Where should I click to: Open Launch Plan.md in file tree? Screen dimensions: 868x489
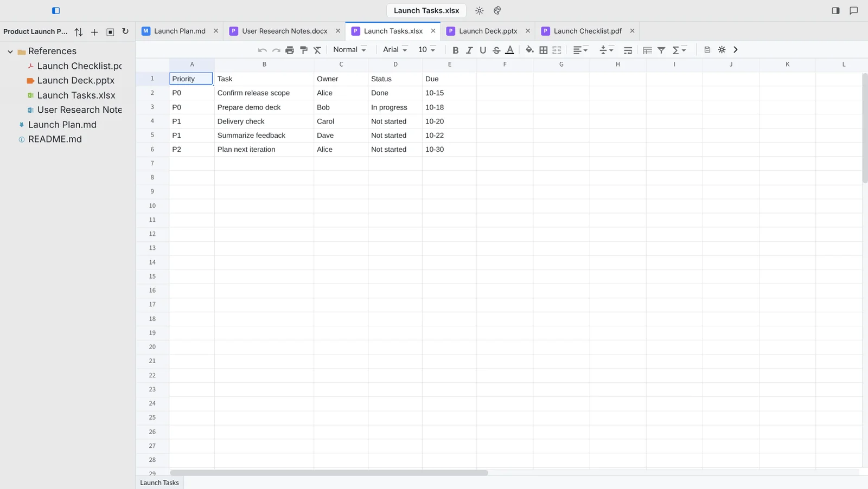click(62, 124)
